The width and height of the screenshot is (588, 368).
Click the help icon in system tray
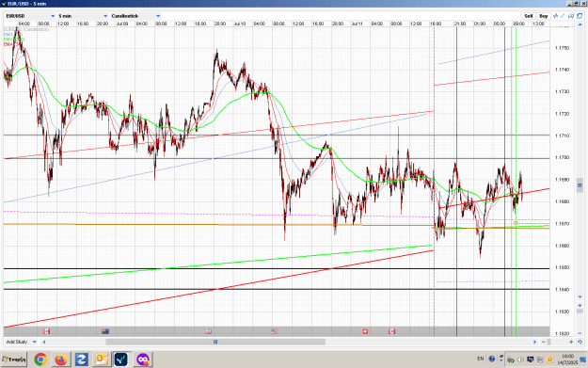pos(492,359)
